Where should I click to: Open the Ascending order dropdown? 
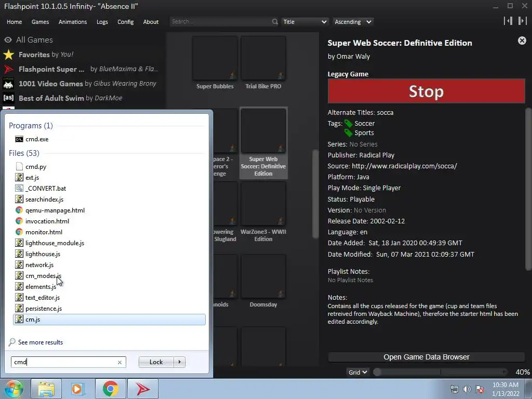(353, 22)
